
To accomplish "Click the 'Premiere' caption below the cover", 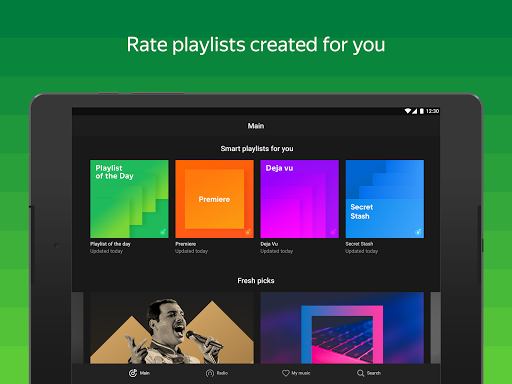I will 186,244.
